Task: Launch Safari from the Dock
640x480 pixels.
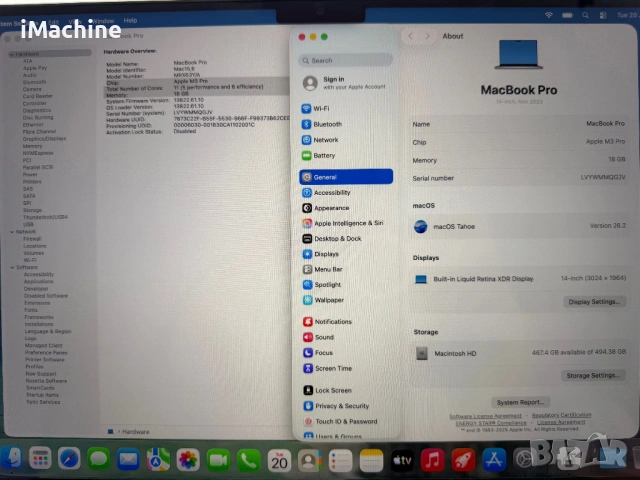Action: pos(69,459)
